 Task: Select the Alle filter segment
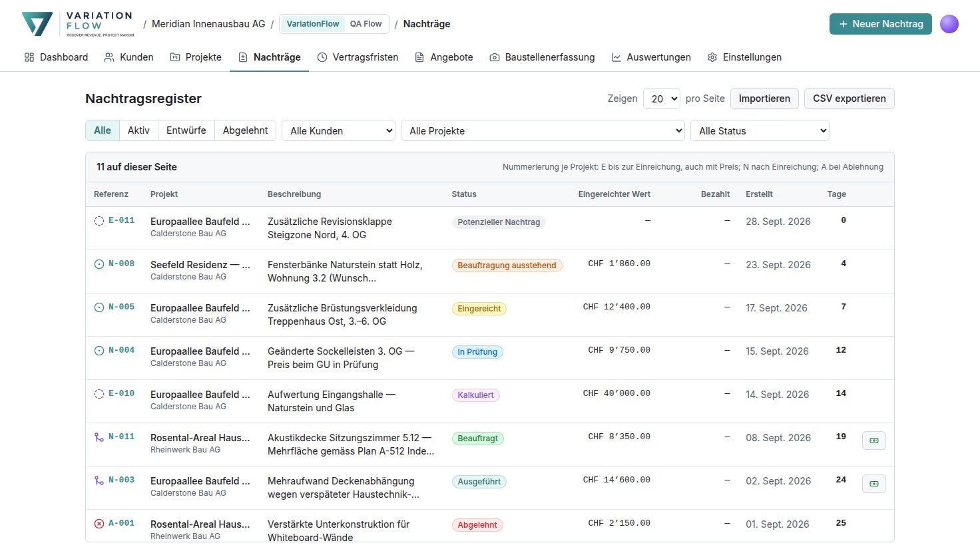tap(103, 130)
